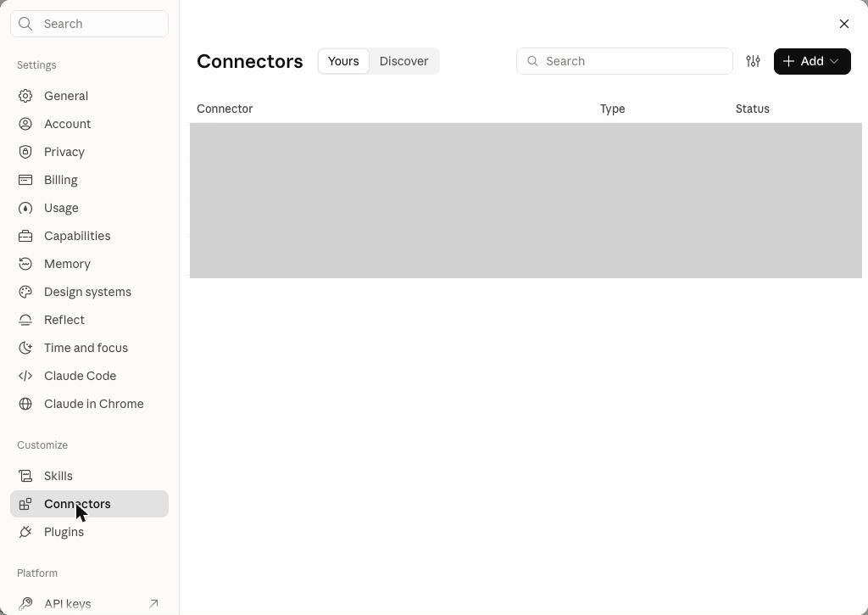Click the Billing card icon
868x615 pixels.
pos(25,180)
